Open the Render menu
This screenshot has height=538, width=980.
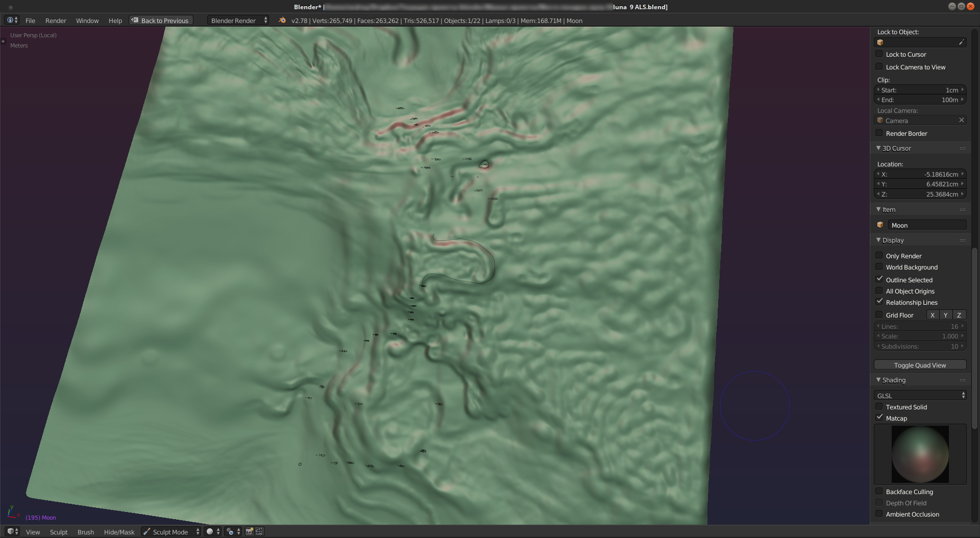point(56,20)
